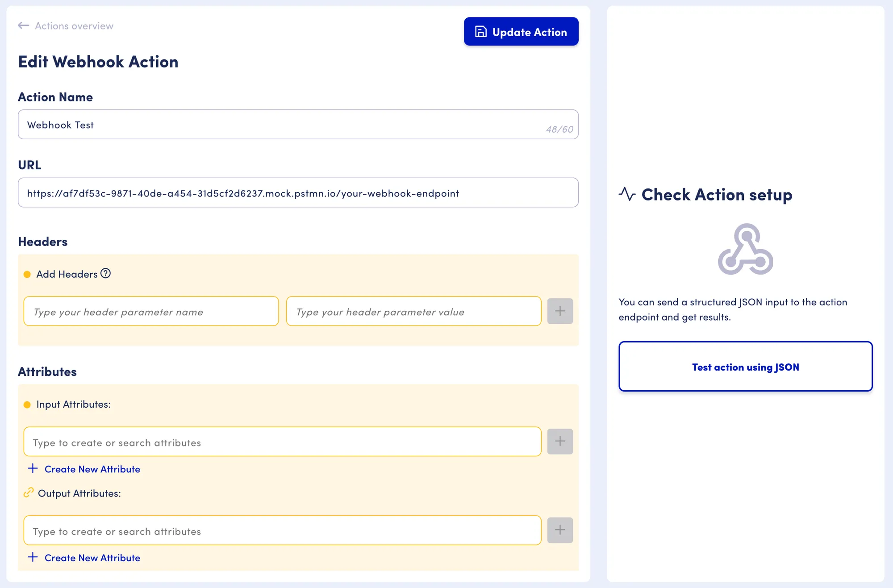Go back to Actions overview
This screenshot has height=588, width=893.
pyautogui.click(x=74, y=26)
